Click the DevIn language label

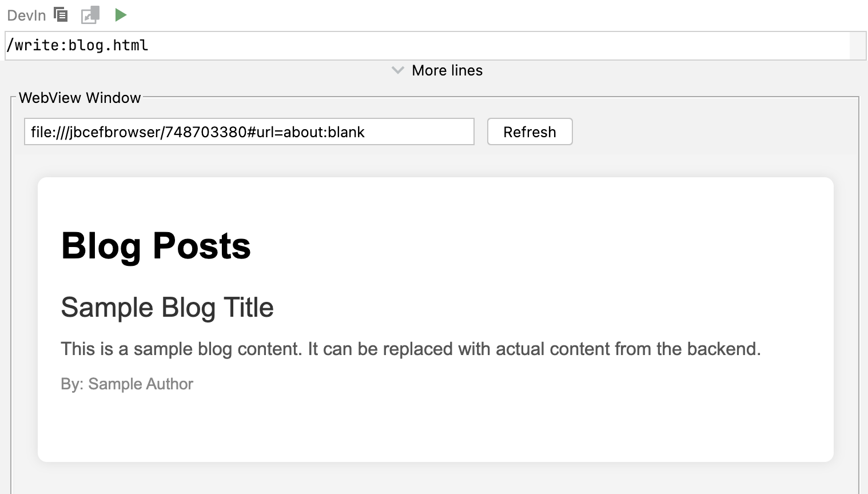(26, 15)
